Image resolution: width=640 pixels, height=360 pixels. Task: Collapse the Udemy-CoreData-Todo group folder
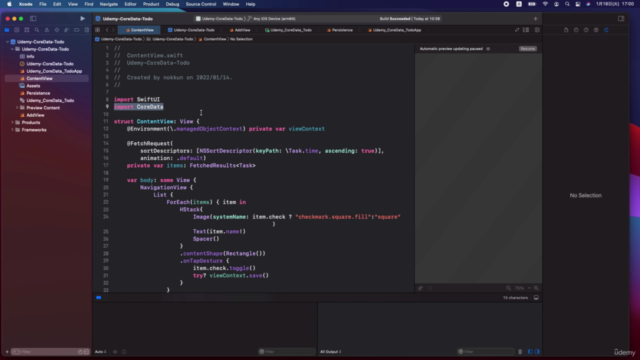[12, 49]
